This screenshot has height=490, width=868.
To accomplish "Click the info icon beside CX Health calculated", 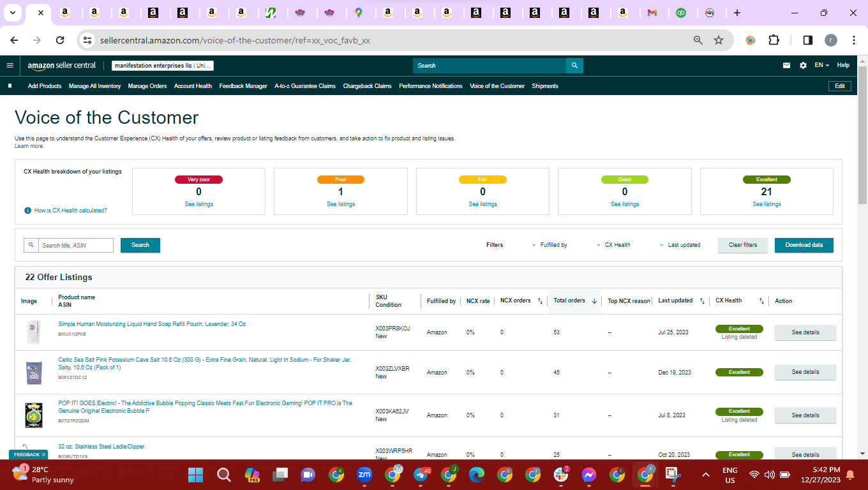I will point(27,211).
